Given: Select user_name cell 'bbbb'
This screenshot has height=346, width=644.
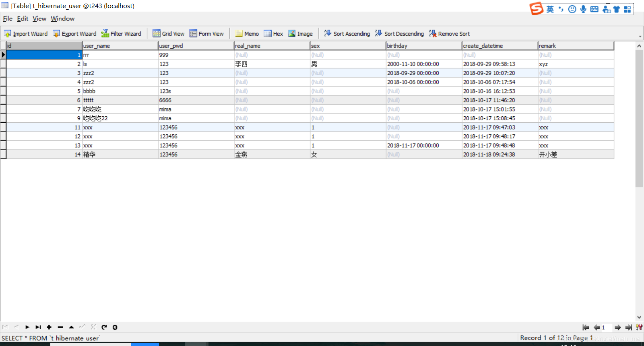Looking at the screenshot, I should point(120,91).
